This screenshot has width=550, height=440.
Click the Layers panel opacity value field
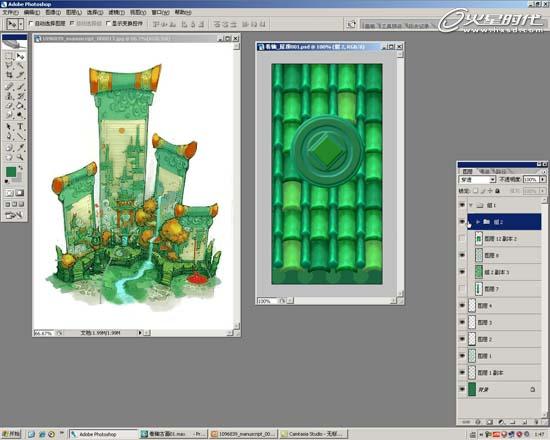point(531,180)
